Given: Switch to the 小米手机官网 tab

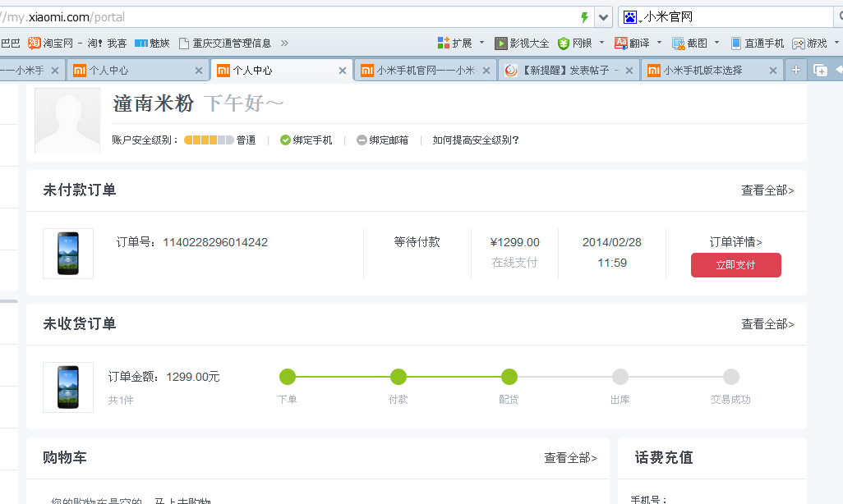Looking at the screenshot, I should (425, 71).
